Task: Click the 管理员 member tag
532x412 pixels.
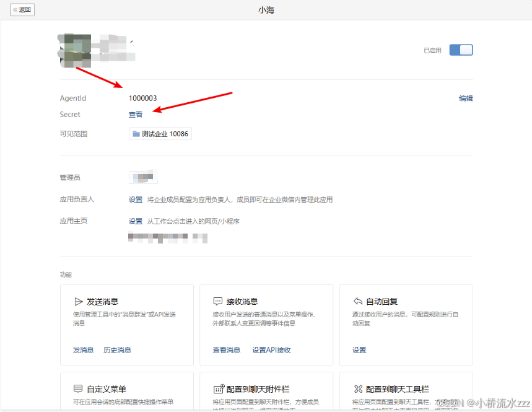Action: [x=143, y=177]
